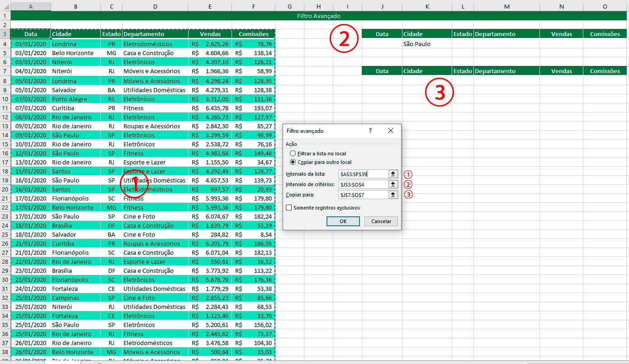Select Curitiba cell in row 11

pos(76,108)
